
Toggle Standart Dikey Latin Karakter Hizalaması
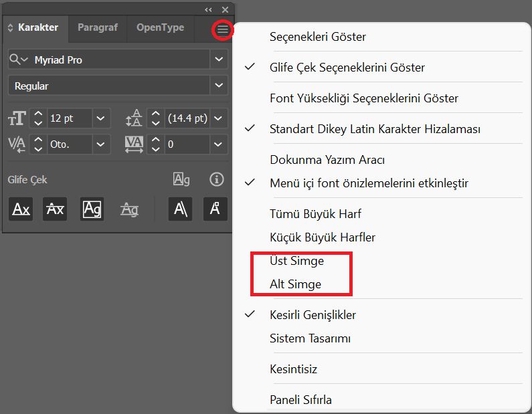[381, 129]
